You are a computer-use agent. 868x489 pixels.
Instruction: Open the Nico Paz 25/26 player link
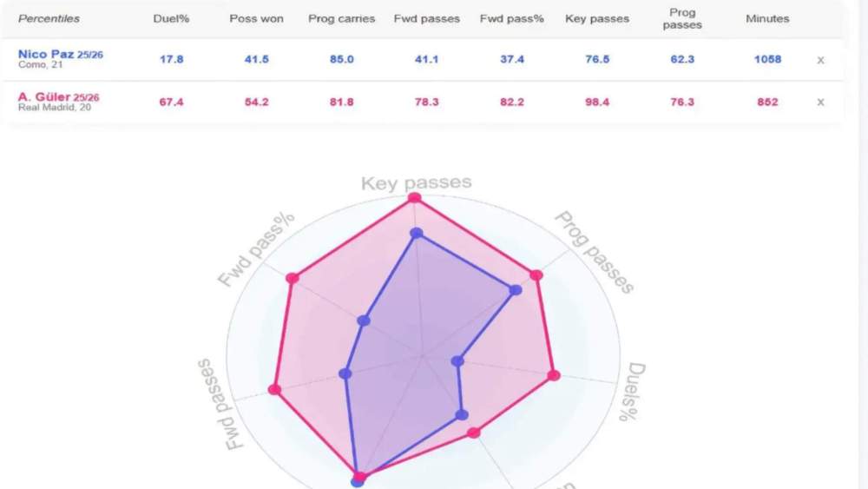[60, 55]
